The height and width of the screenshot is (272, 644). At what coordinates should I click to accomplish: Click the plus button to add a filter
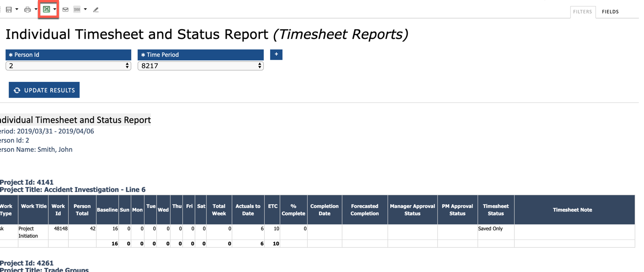coord(276,54)
